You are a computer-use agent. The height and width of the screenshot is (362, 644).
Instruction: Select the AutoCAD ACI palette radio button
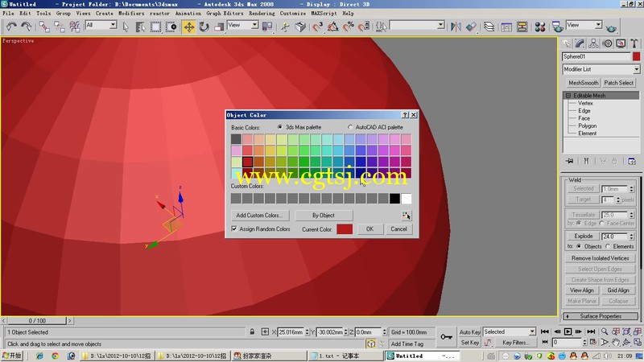pyautogui.click(x=350, y=127)
